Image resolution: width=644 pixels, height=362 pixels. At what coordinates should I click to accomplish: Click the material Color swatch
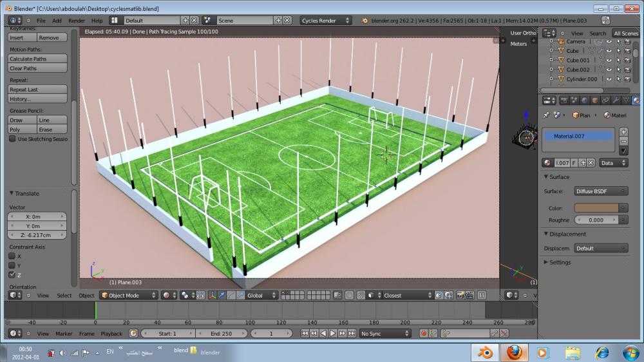coord(596,208)
